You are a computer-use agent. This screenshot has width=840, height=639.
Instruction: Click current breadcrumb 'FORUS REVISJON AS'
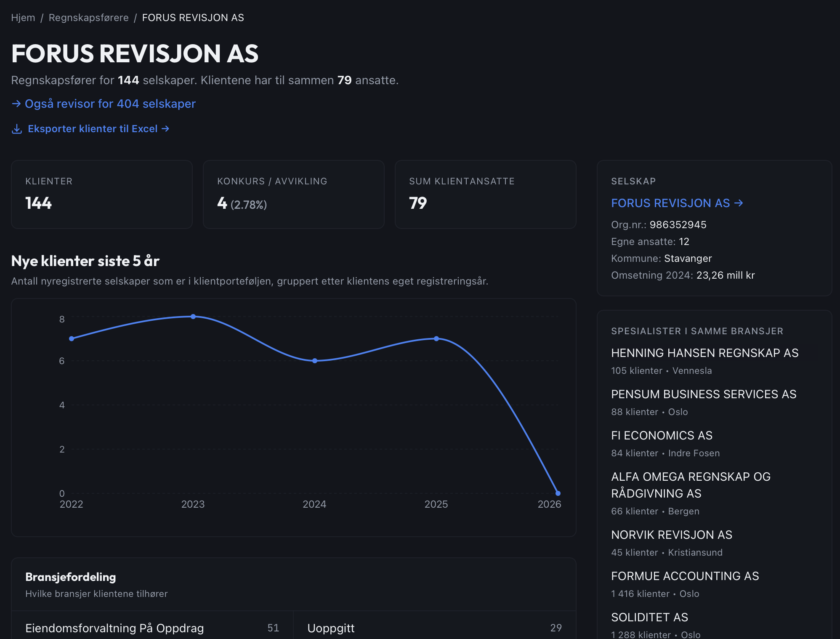pos(193,18)
